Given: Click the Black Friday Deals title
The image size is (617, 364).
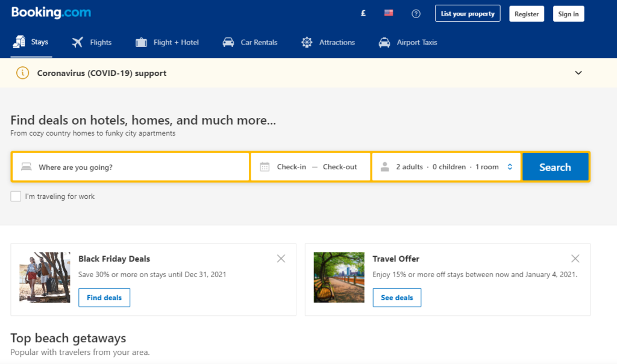Looking at the screenshot, I should (x=114, y=259).
